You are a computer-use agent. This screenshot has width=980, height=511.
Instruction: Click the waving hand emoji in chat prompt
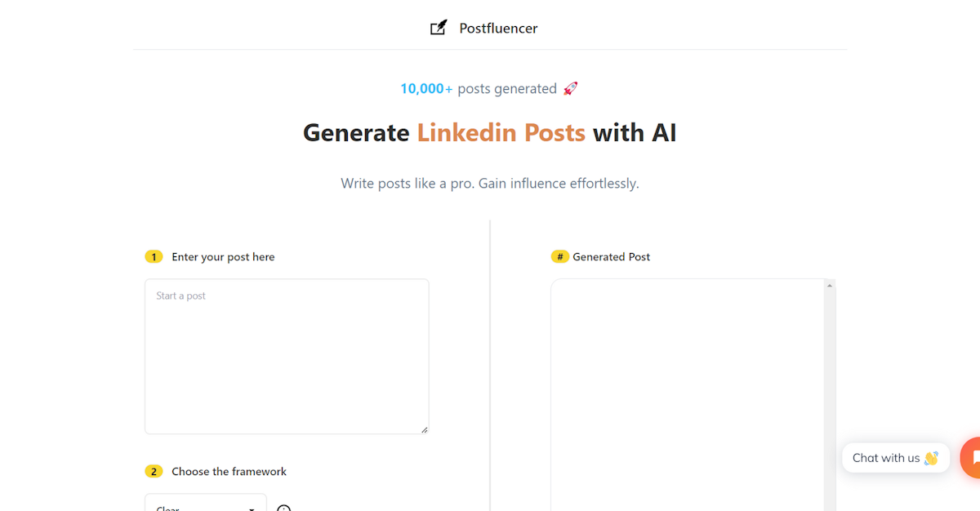click(931, 458)
